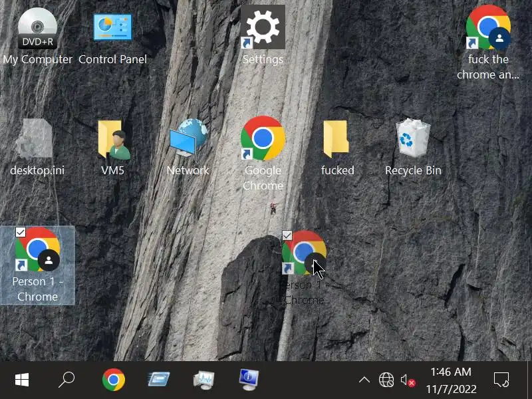Screen dimensions: 532x399
Task: Select the yellow folder icon on the desktop
Action: click(x=336, y=138)
